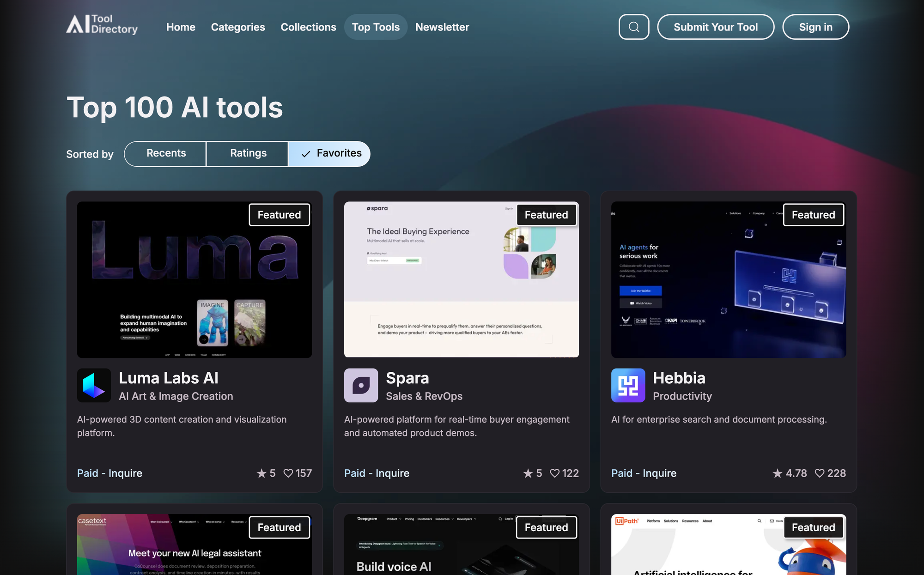Select the Favorites sort option
The height and width of the screenshot is (575, 924).
tap(329, 154)
